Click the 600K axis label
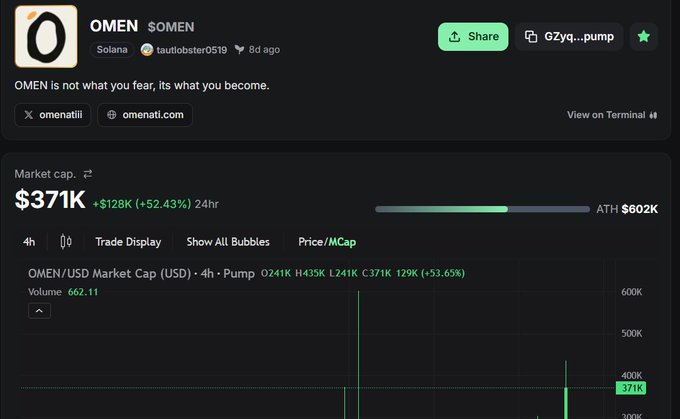Screen dimensions: 680x419 click(x=631, y=292)
